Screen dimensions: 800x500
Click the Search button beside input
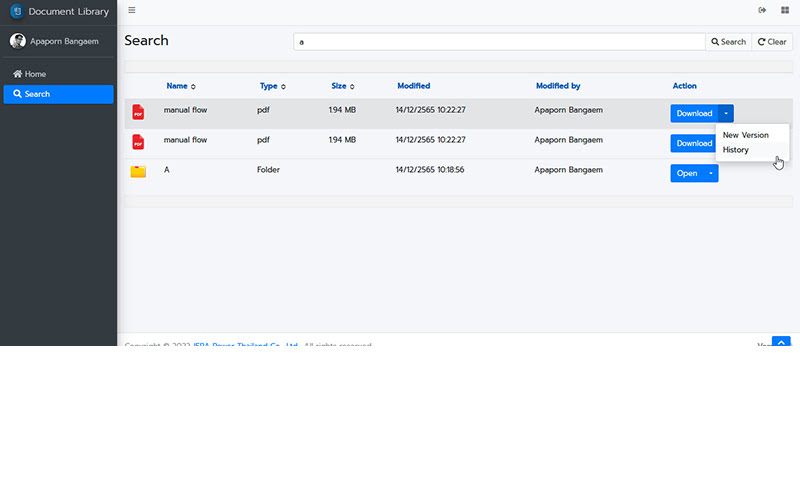tap(728, 42)
